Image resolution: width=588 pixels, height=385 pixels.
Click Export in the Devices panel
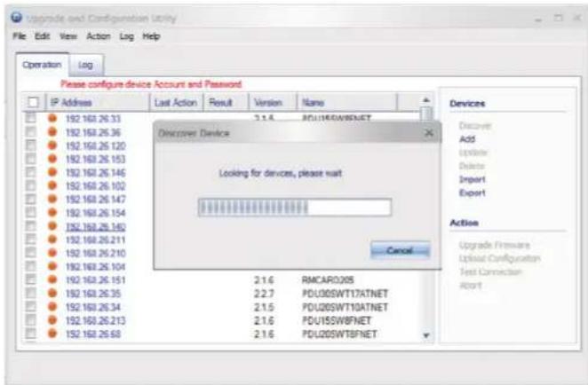473,192
